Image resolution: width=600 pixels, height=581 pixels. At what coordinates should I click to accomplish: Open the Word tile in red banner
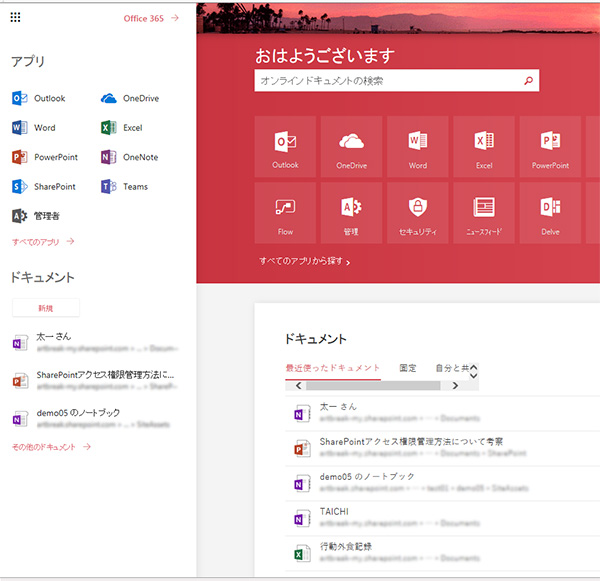click(x=417, y=147)
